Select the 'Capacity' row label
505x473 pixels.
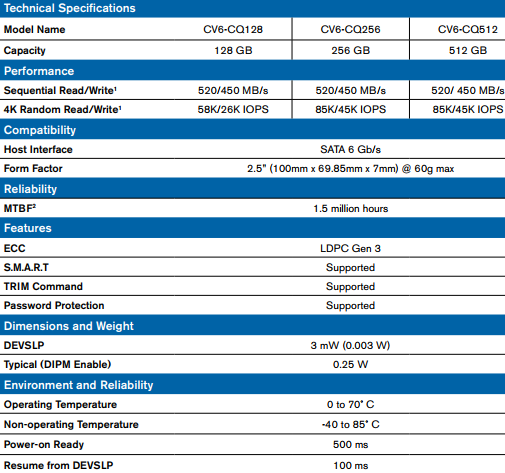[x=25, y=51]
